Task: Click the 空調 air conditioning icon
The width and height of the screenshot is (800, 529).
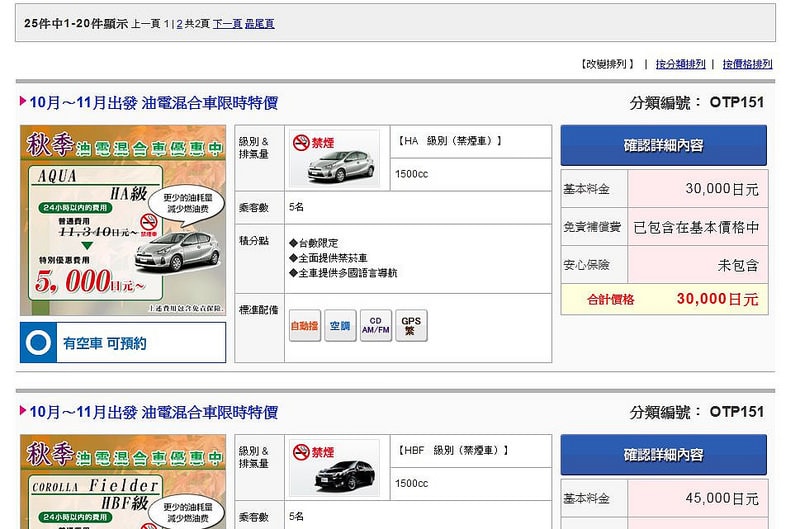Action: pyautogui.click(x=340, y=325)
